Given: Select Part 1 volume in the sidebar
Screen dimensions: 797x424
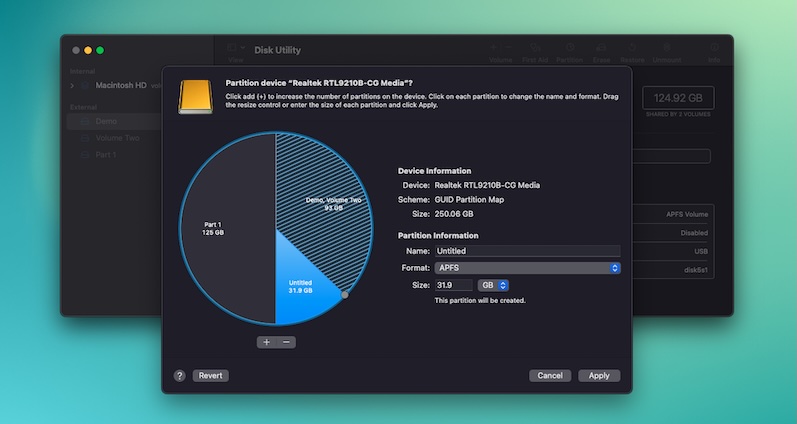Looking at the screenshot, I should pyautogui.click(x=105, y=155).
